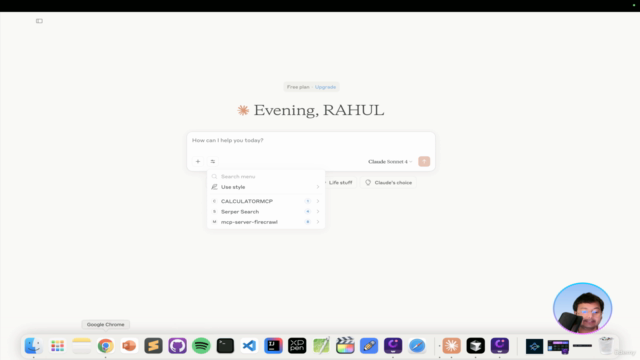Click the plus attachment button
This screenshot has height=360, width=640.
coord(198,162)
